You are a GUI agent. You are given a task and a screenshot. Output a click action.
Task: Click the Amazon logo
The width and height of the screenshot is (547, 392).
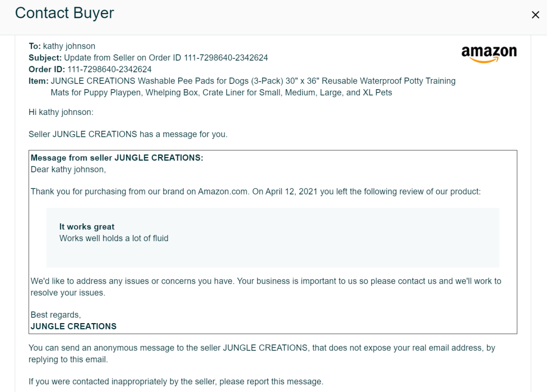tap(489, 54)
